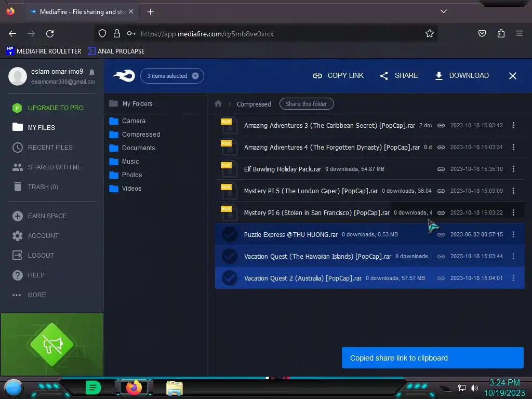Screen dimensions: 532x399
Task: Open the Music folder
Action: click(x=124, y=162)
